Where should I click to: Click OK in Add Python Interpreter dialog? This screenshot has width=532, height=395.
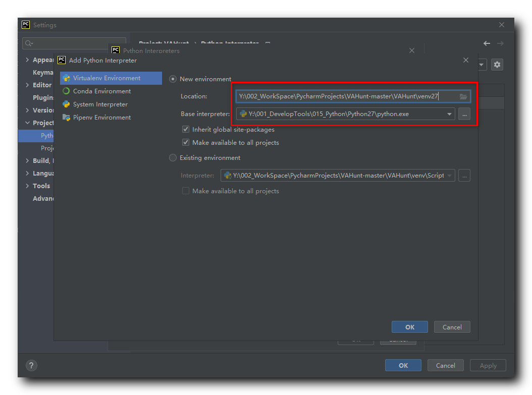click(x=409, y=327)
